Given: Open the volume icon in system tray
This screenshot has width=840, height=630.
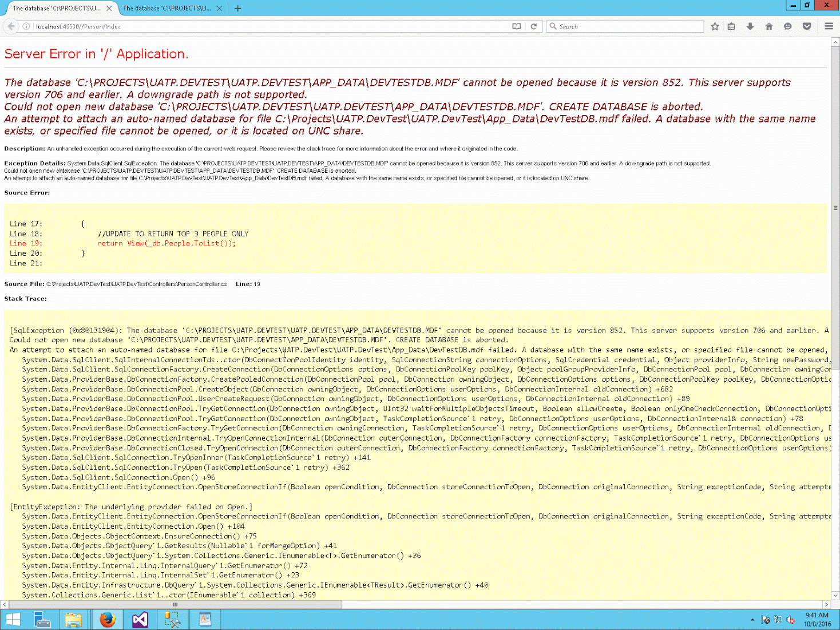Looking at the screenshot, I should click(791, 620).
